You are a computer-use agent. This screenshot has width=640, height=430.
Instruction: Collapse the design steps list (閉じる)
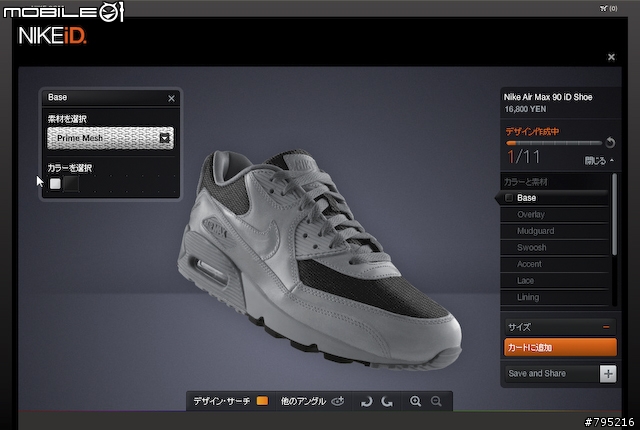click(x=599, y=161)
